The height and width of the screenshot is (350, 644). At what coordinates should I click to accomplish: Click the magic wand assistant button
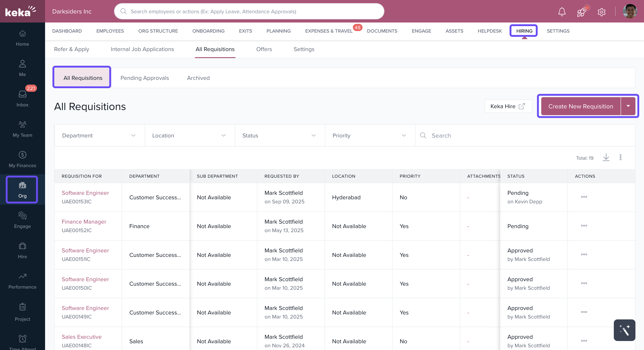(624, 330)
